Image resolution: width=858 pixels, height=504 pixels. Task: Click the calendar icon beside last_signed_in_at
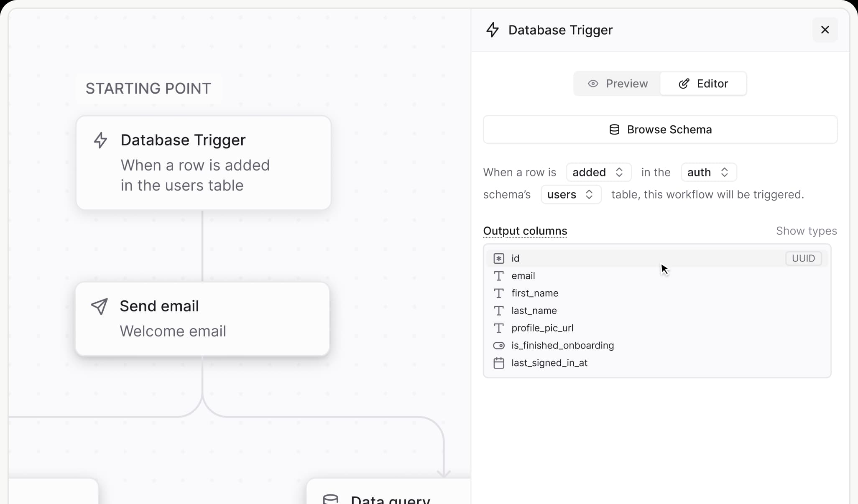[498, 363]
